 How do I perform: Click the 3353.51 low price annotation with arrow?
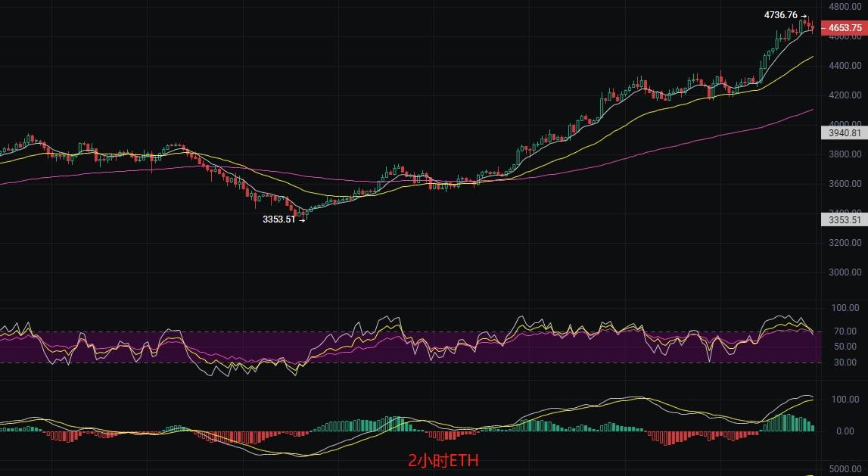280,219
